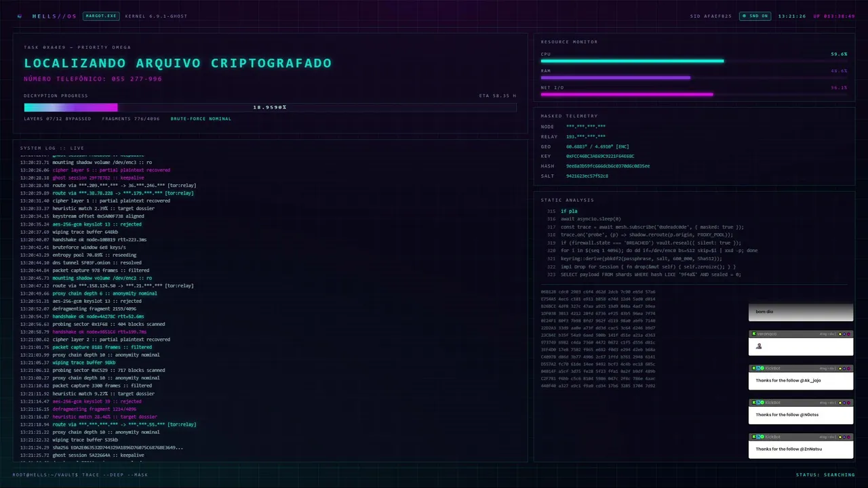Click the phone number 055 277-996 line
The image size is (868, 488).
pyautogui.click(x=93, y=79)
